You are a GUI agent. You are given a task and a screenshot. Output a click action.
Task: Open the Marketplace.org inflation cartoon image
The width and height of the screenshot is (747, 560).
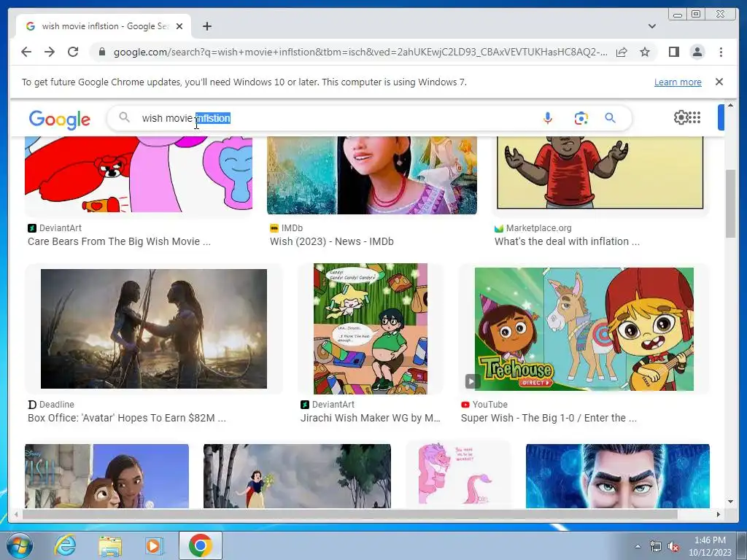point(600,172)
